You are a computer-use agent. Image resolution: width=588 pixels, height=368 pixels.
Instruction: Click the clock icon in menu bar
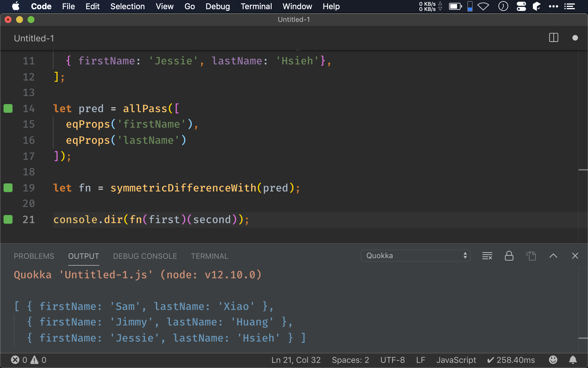(503, 6)
